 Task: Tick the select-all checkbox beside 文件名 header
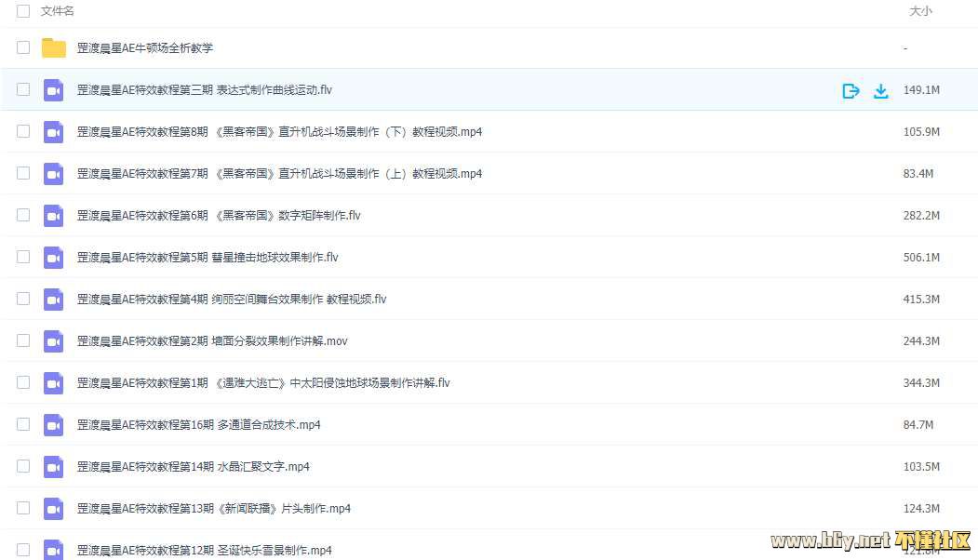click(x=23, y=11)
